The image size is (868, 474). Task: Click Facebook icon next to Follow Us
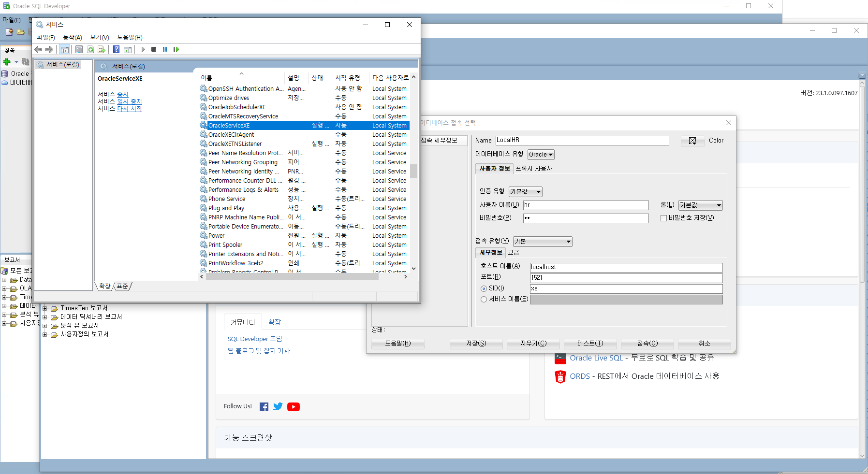[x=264, y=407]
